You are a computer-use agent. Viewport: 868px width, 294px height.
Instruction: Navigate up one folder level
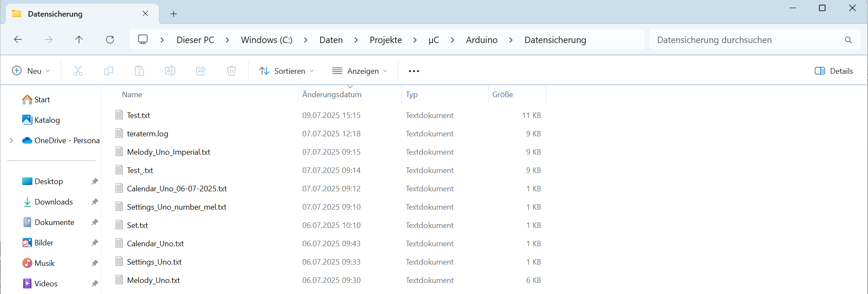coord(79,40)
